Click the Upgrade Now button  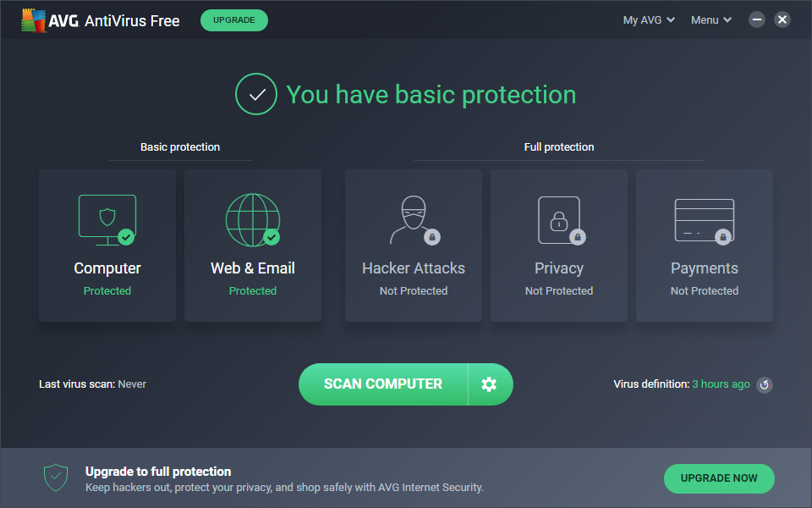coord(719,478)
